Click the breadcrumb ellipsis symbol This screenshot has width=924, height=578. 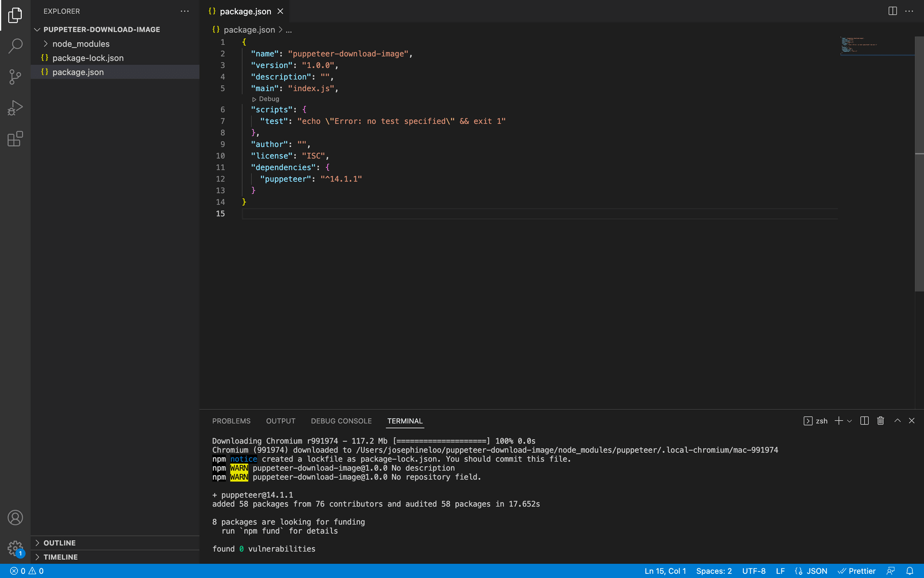click(x=289, y=30)
